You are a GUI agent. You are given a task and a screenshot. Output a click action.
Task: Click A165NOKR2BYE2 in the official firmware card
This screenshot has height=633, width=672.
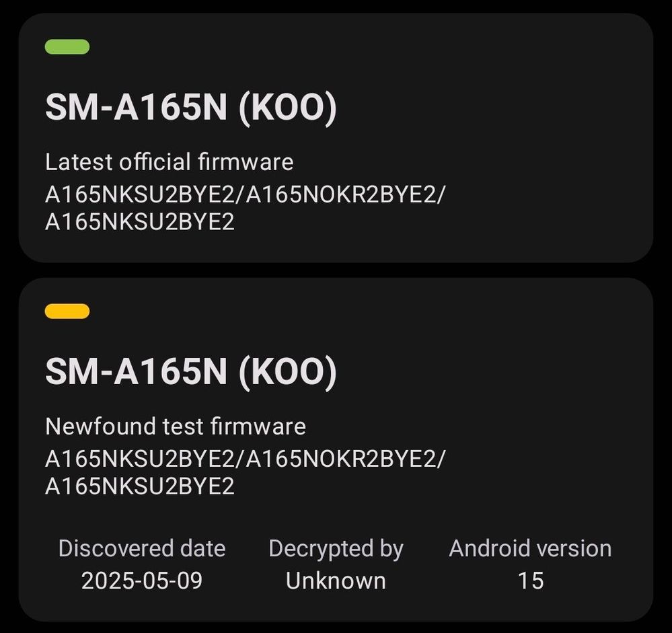point(341,195)
